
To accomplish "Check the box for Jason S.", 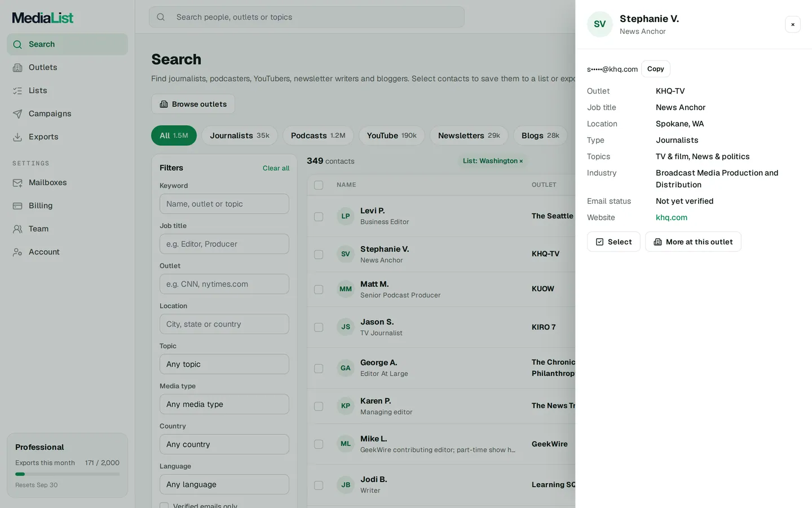I will [x=319, y=327].
